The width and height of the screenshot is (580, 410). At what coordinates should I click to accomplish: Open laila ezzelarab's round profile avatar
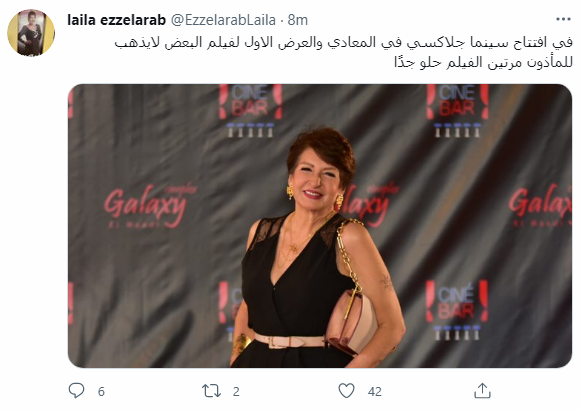click(31, 33)
